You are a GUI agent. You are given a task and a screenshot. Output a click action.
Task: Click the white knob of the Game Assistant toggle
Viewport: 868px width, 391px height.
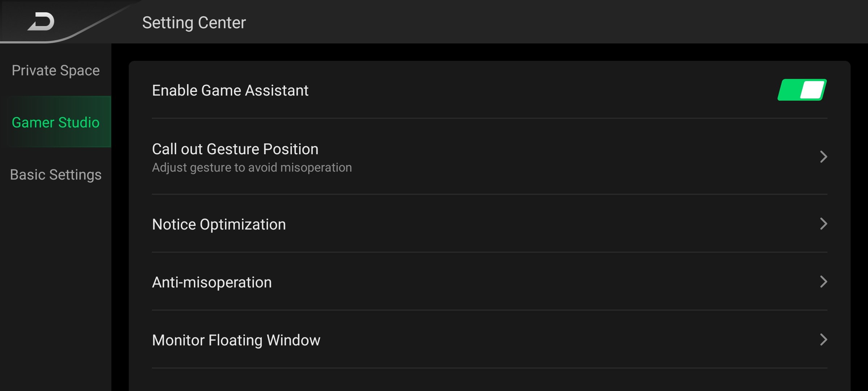click(x=812, y=90)
